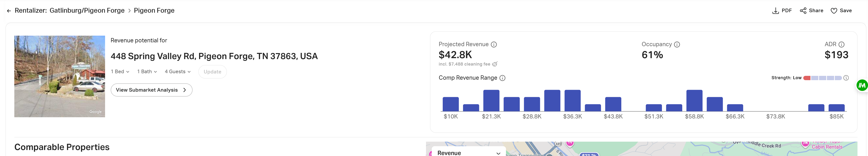Click the $73.8K axis label
Image resolution: width=868 pixels, height=156 pixels.
(775, 117)
